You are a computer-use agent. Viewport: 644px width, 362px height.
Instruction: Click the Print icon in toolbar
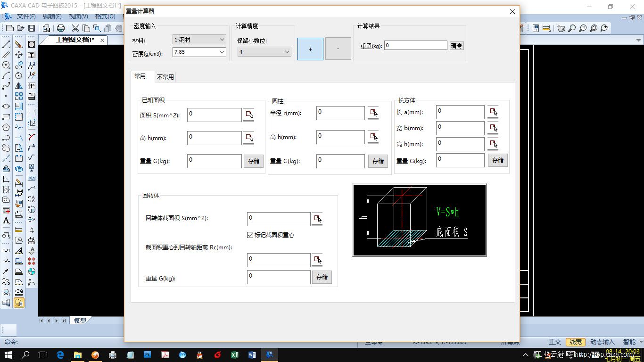tap(61, 28)
